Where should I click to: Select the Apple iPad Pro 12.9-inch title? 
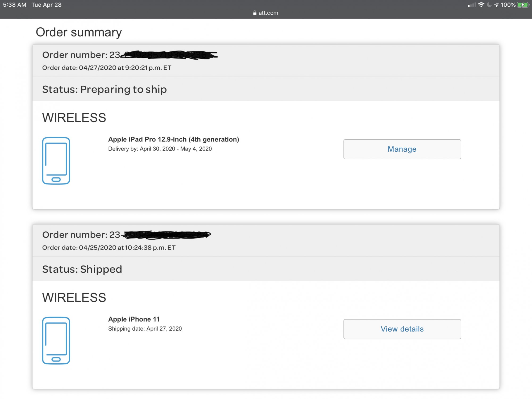click(x=173, y=139)
